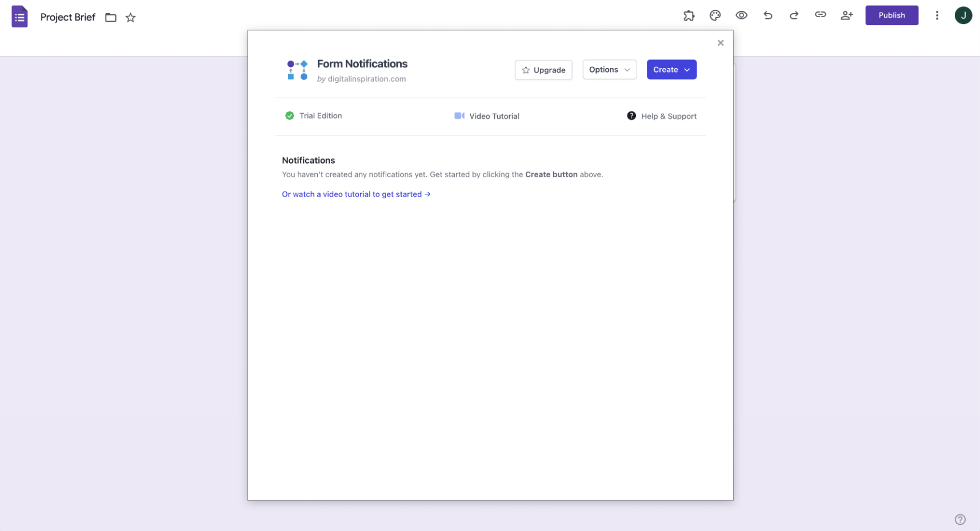Move form using folder icon
Image resolution: width=980 pixels, height=531 pixels.
click(111, 18)
